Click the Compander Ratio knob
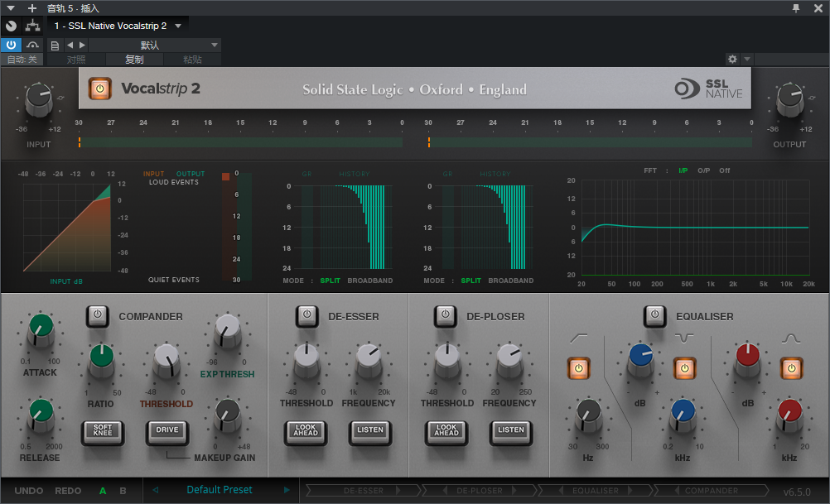 [102, 360]
